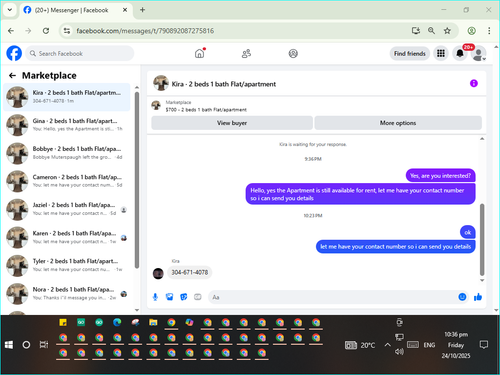Click the chat messages scrollbar
Screen dimensions: 500x375
482,239
